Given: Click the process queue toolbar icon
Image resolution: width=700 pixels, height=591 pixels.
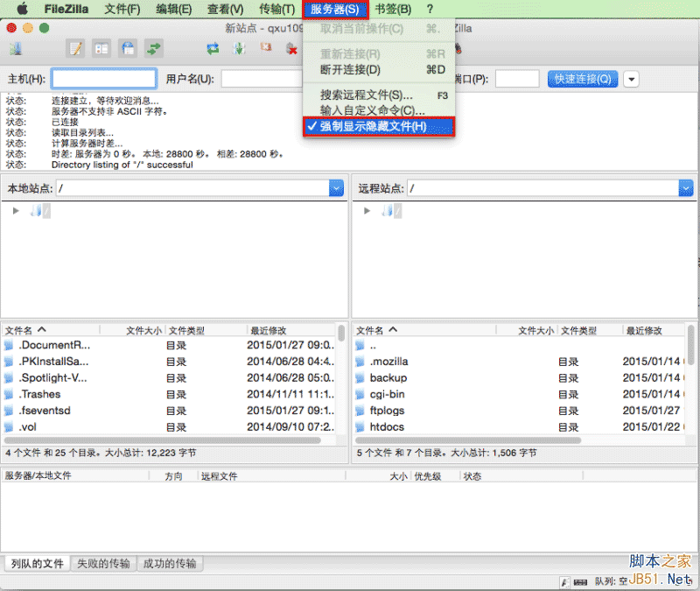Looking at the screenshot, I should coord(239,48).
